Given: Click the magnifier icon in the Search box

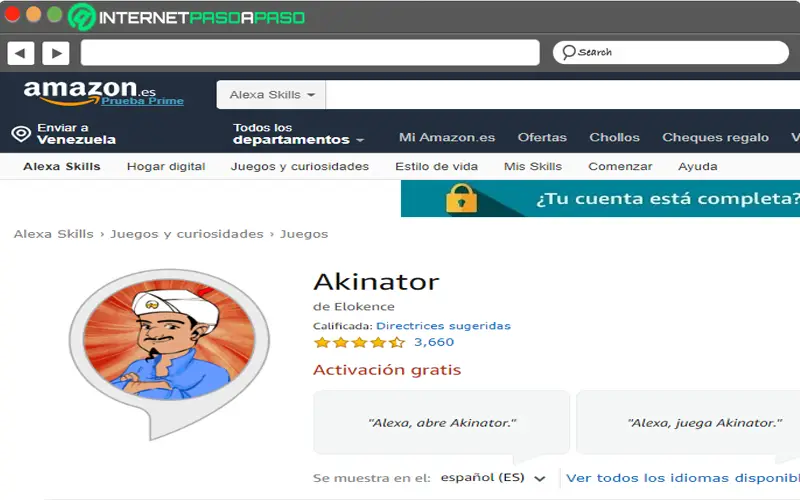Looking at the screenshot, I should pyautogui.click(x=569, y=52).
